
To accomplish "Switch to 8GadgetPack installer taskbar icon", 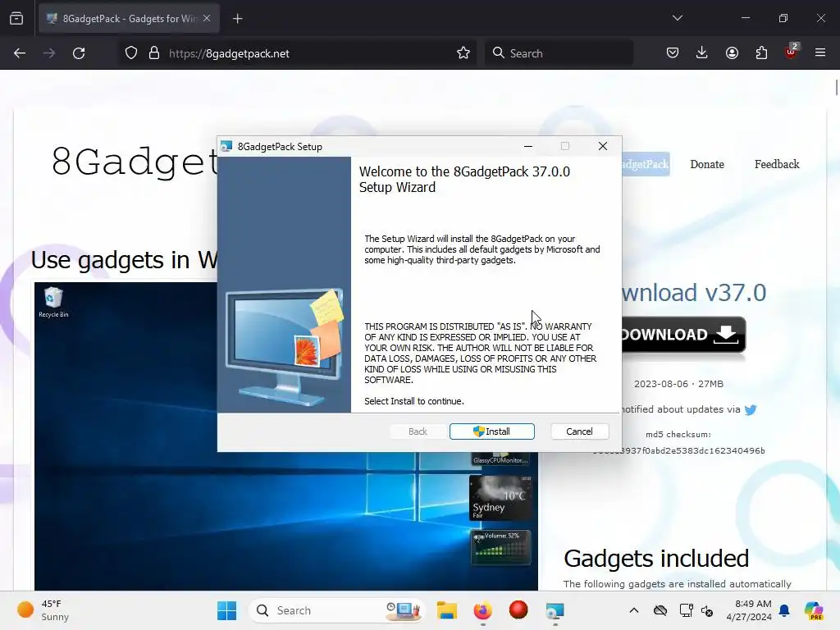I will pos(555,610).
